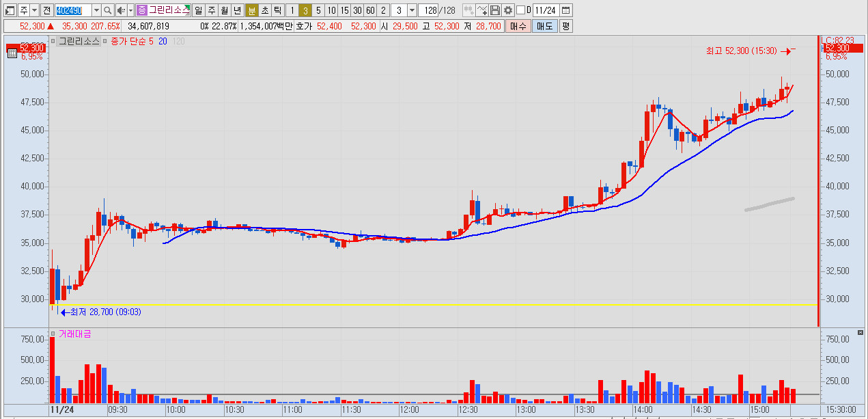Click the small square before 종가 단순 legend
The width and height of the screenshot is (868, 419).
105,41
